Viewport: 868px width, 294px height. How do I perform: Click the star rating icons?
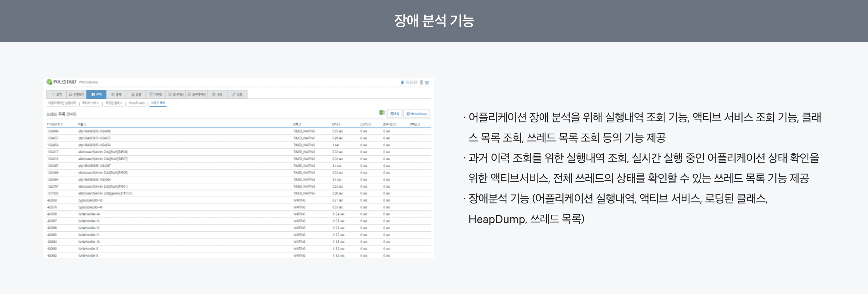pos(412,82)
